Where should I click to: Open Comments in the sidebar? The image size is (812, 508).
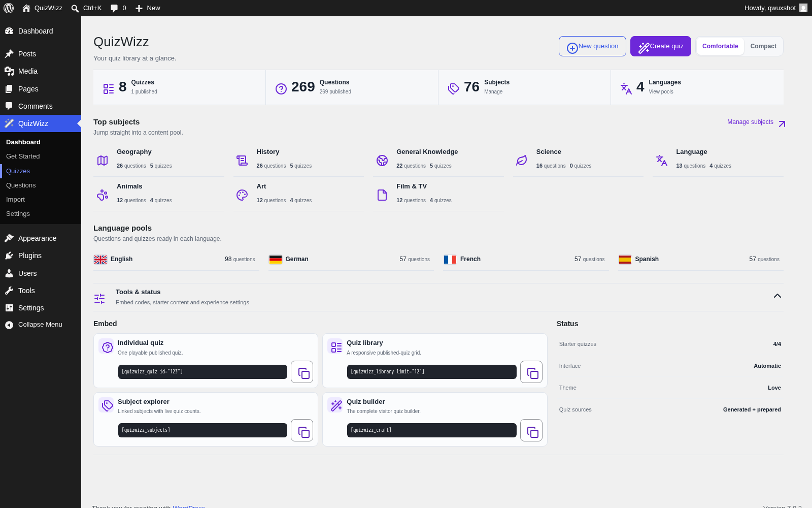point(41,106)
